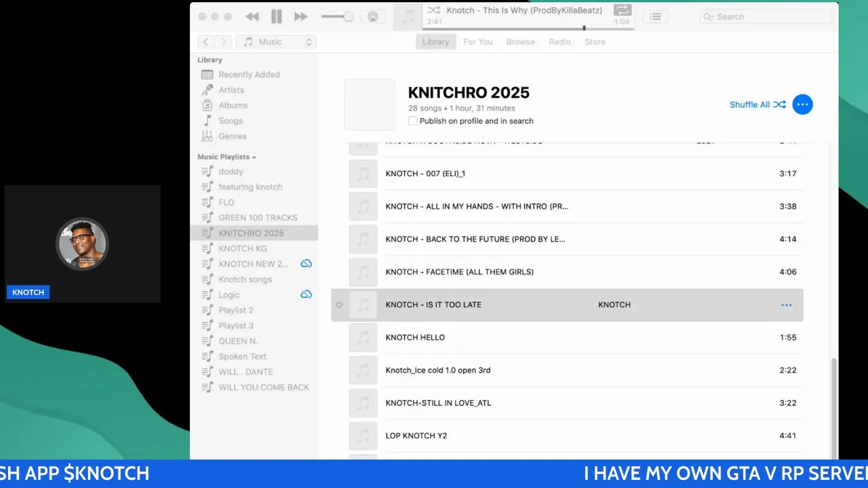Switch to the Browse tab
The image size is (868, 488).
click(x=521, y=42)
